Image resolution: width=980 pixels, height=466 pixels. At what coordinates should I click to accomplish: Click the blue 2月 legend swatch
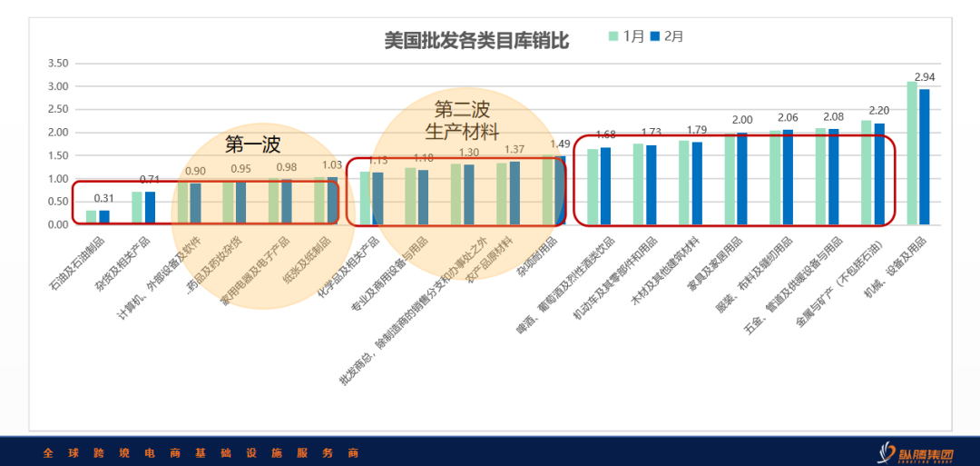coord(655,37)
